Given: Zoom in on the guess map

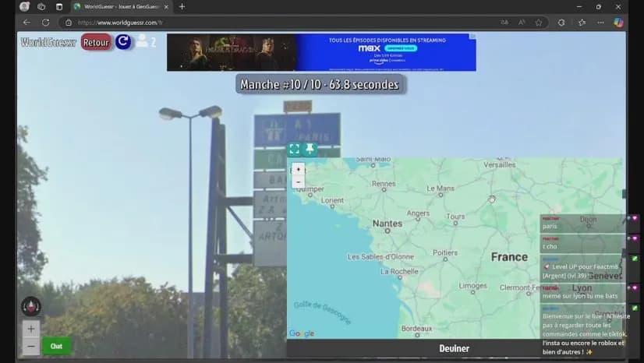Looking at the screenshot, I should coord(298,169).
